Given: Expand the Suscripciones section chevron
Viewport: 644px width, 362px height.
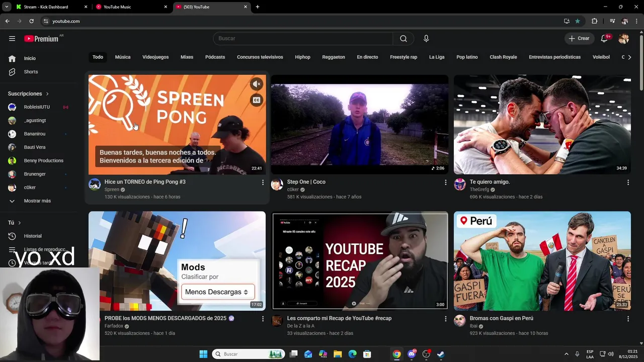Looking at the screenshot, I should [x=48, y=94].
